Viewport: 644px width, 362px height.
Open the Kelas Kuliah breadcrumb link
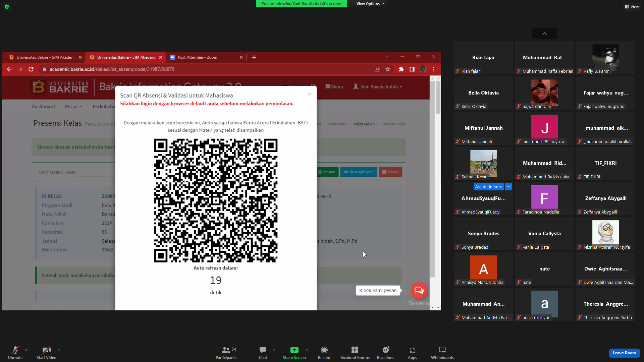click(364, 124)
